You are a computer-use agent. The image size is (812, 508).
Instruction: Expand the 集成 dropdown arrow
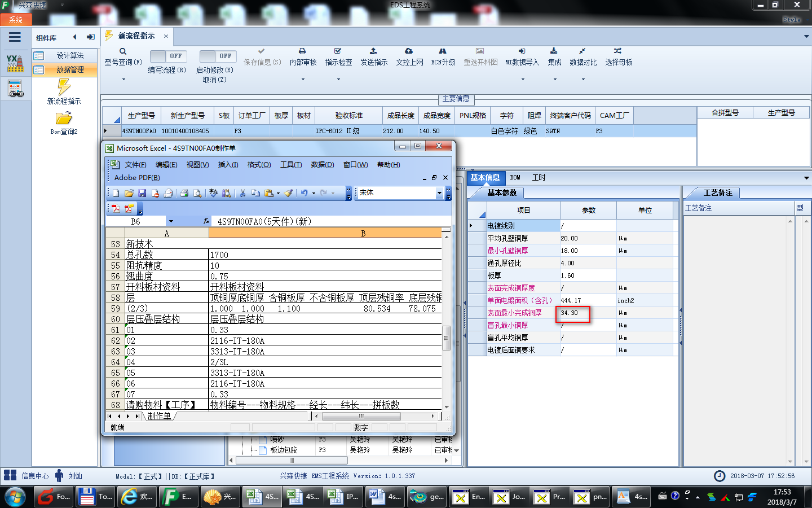pos(554,79)
